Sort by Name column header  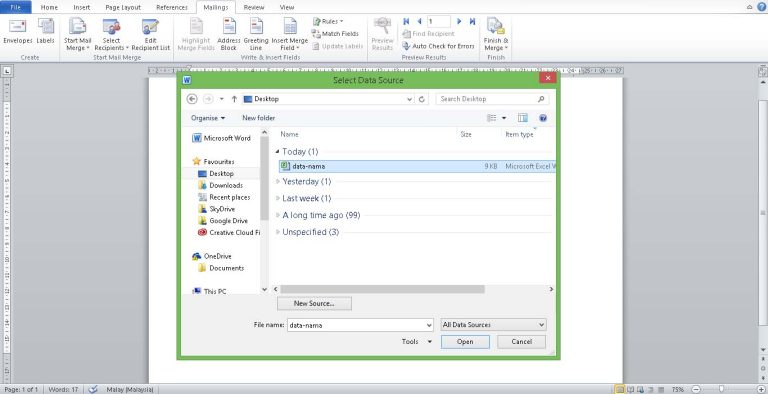click(x=289, y=134)
